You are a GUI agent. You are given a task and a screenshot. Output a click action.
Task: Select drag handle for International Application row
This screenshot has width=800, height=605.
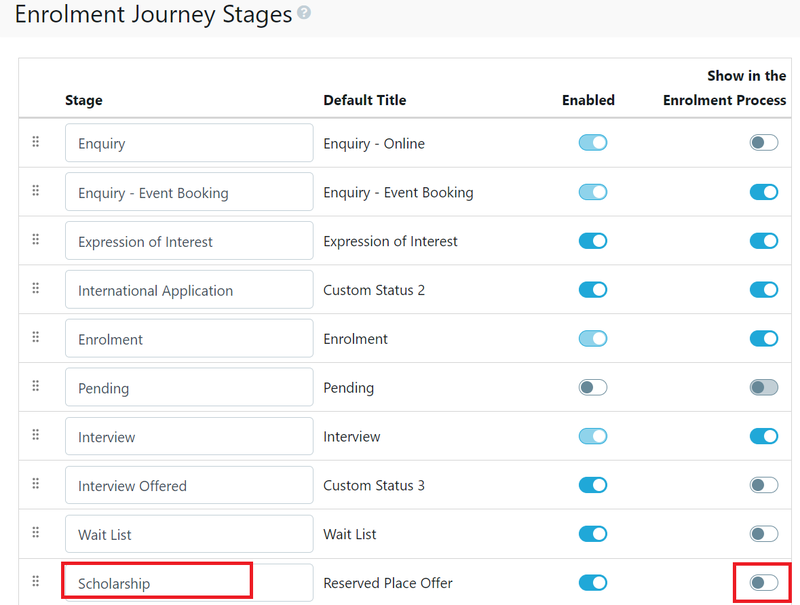coord(36,289)
